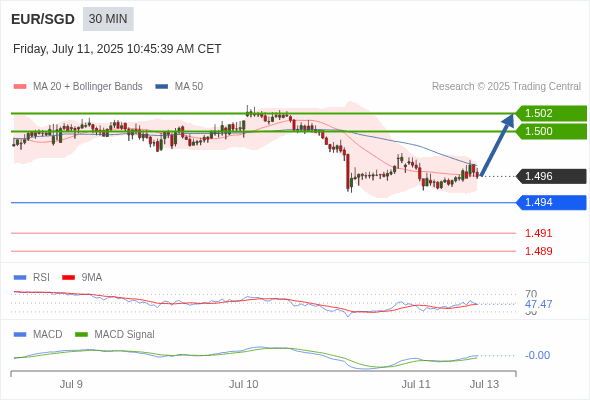Click the 30 MIN timeframe badge
590x400 pixels.
[x=108, y=19]
